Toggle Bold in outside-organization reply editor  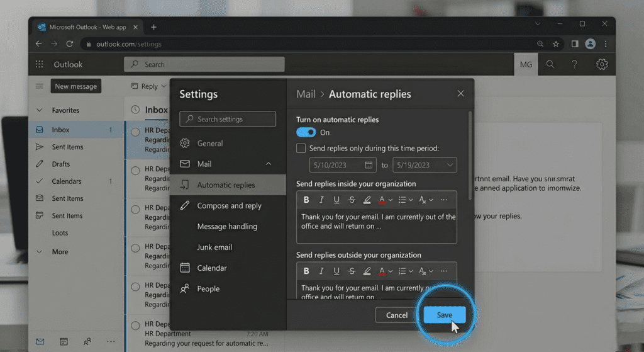click(306, 271)
